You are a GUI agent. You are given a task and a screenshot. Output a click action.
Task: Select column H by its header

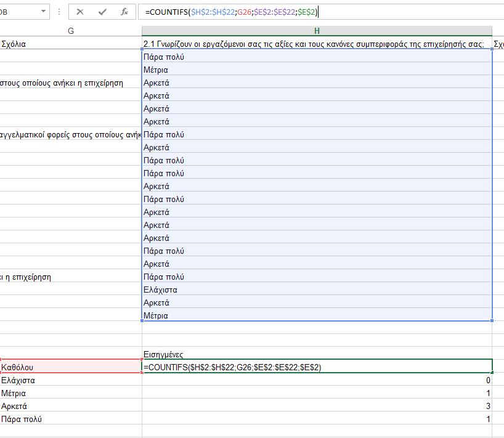point(317,31)
